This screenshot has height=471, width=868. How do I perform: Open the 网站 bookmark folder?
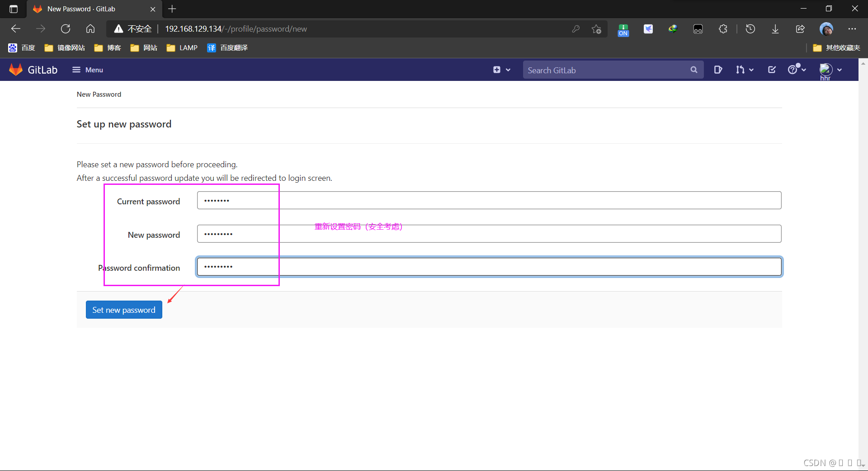tap(144, 47)
